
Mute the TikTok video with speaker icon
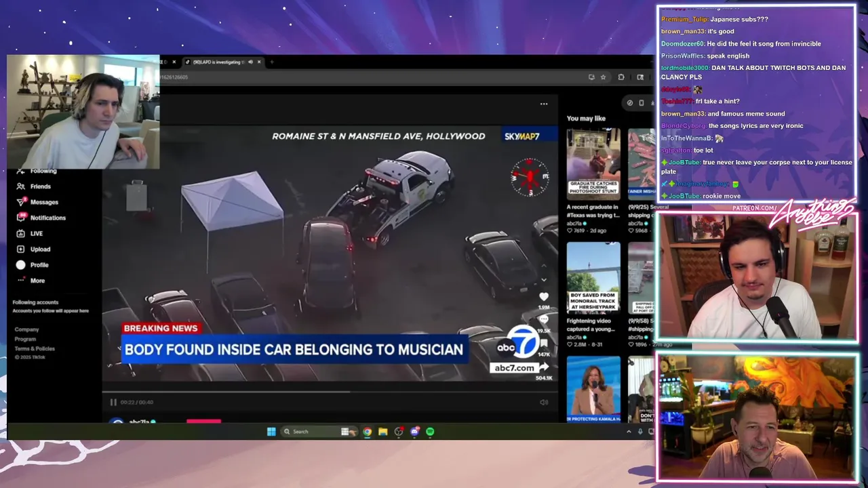(544, 402)
